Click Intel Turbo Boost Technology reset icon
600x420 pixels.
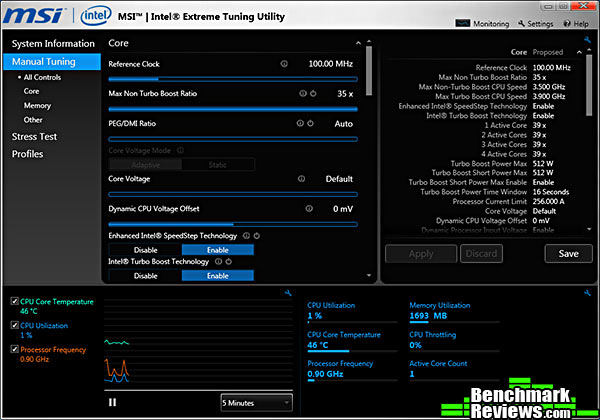click(x=228, y=262)
